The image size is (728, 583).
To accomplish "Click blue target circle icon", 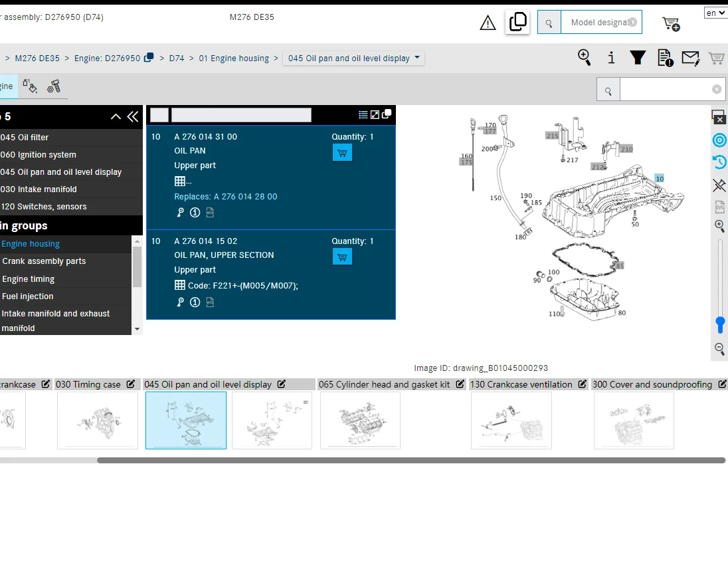I will point(719,140).
